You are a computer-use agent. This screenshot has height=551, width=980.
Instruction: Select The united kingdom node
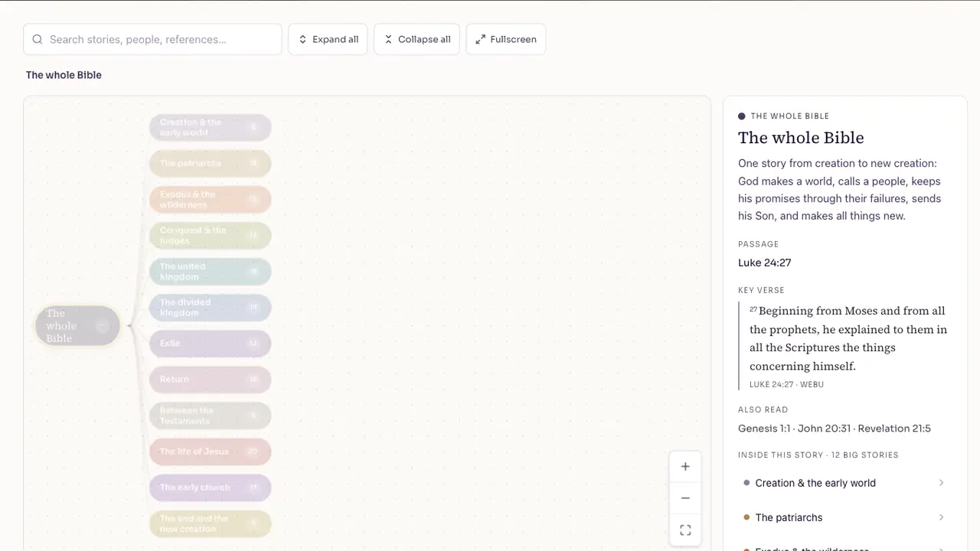tap(211, 272)
